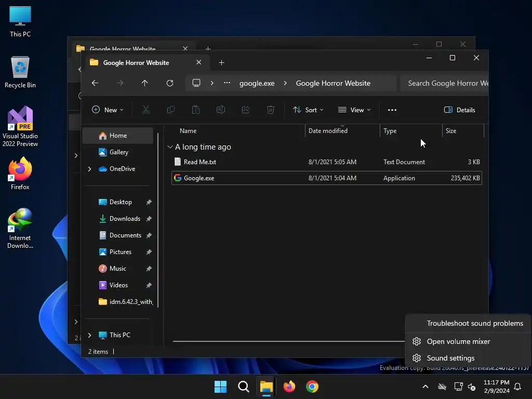This screenshot has height=399, width=532.
Task: Expand the OneDrive tree node
Action: 89,169
